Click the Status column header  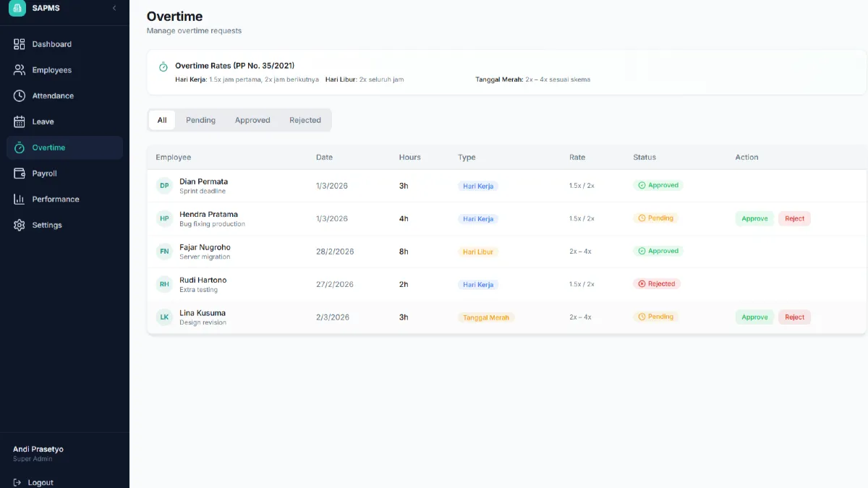(x=644, y=157)
